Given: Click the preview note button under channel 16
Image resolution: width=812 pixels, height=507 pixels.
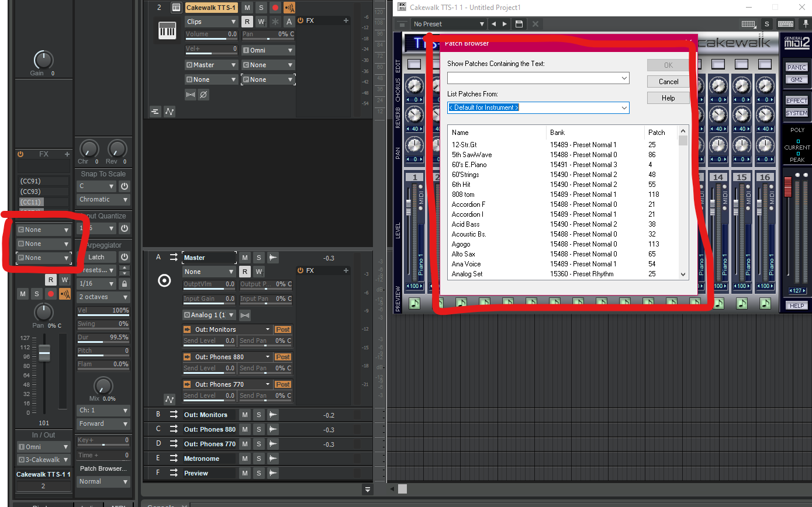Looking at the screenshot, I should pyautogui.click(x=765, y=303).
